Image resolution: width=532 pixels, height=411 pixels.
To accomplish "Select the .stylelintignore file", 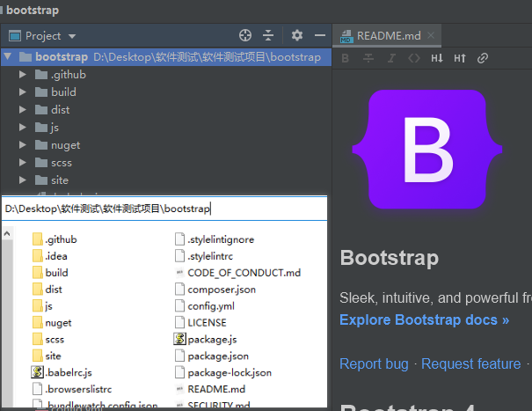I will pos(215,239).
